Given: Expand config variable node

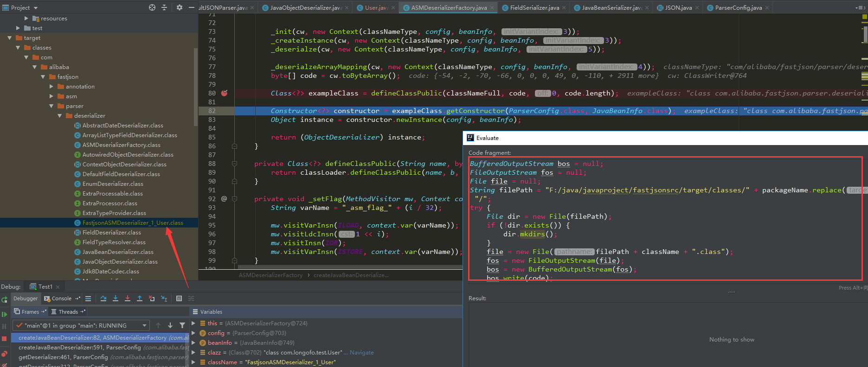Looking at the screenshot, I should [x=193, y=333].
